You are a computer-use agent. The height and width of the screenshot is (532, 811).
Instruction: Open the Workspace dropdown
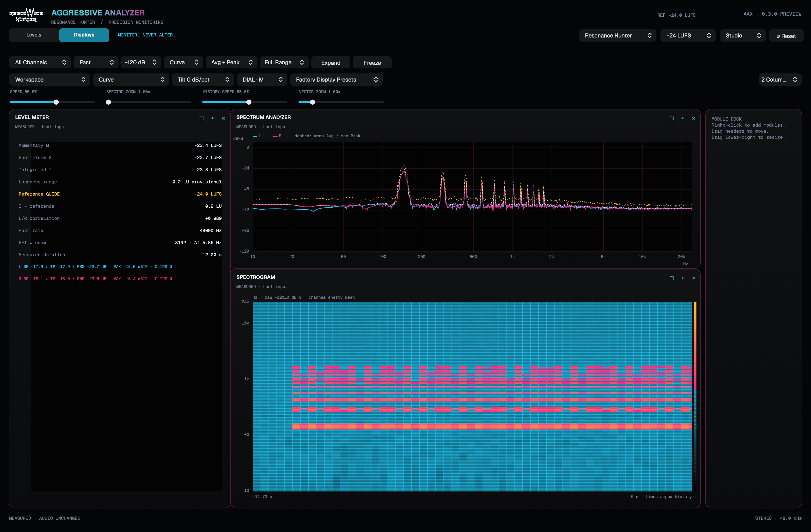click(x=49, y=79)
